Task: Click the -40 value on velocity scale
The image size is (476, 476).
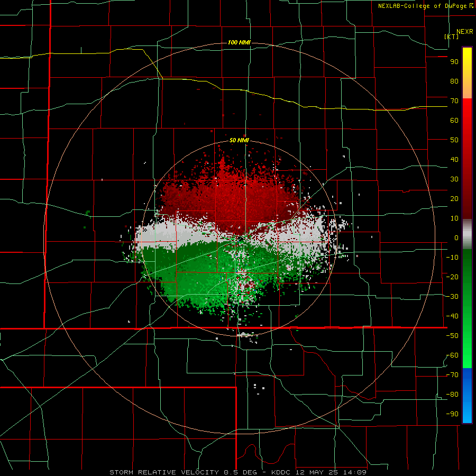Action: click(452, 316)
